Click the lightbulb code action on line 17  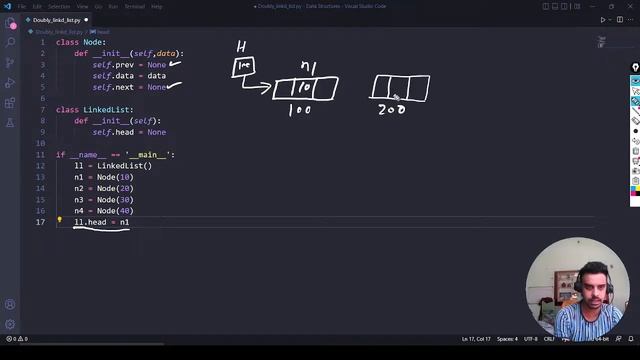[60, 220]
